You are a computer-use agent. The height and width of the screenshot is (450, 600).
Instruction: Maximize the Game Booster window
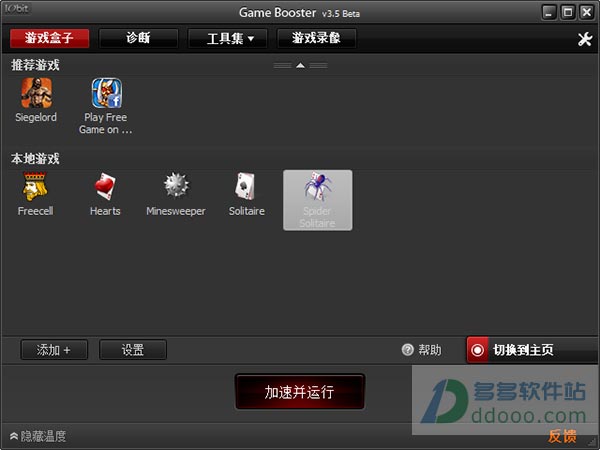[568, 13]
